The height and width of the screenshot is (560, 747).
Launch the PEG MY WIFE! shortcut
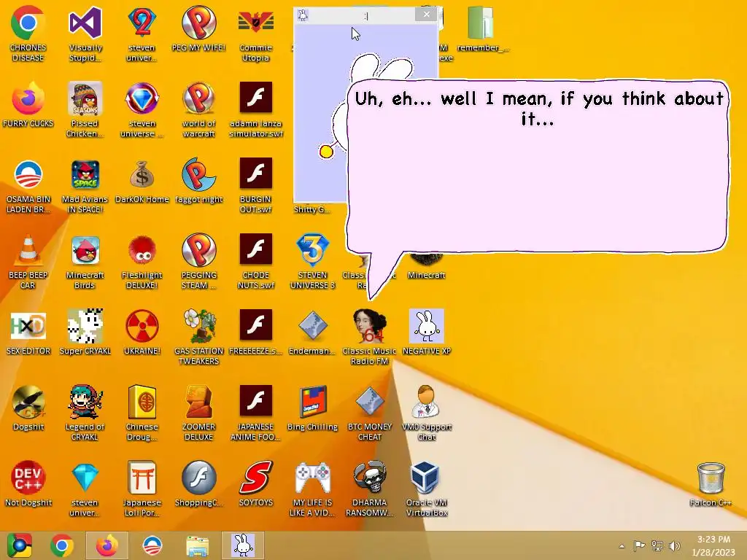coord(198,23)
